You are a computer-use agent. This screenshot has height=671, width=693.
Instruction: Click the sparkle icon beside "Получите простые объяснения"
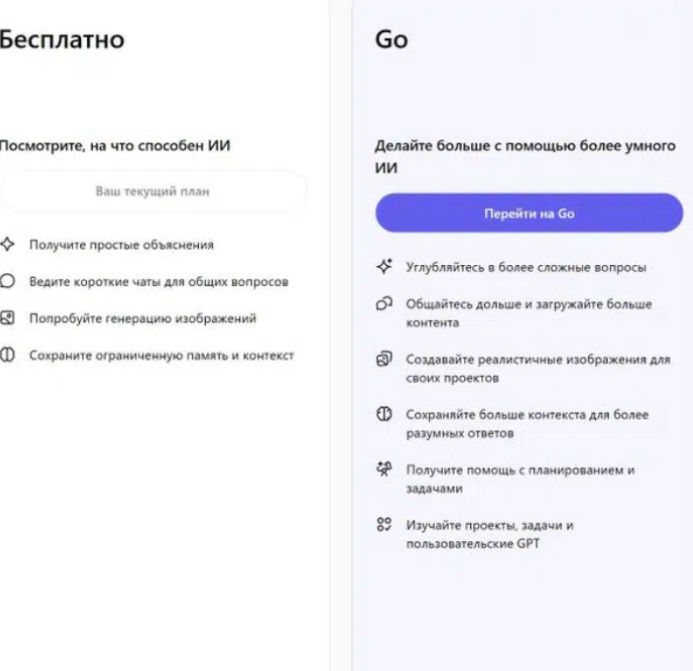point(8,244)
